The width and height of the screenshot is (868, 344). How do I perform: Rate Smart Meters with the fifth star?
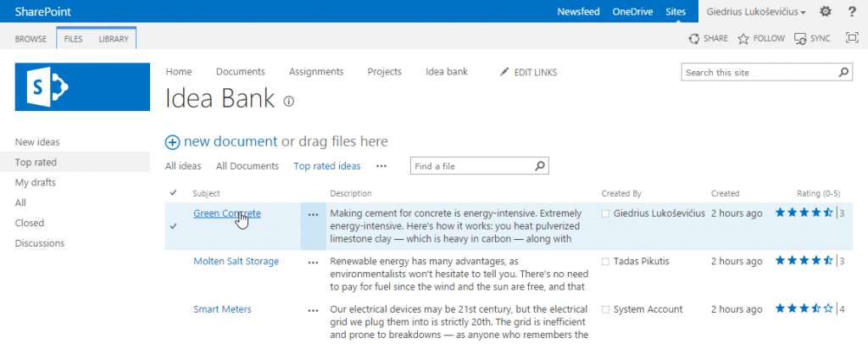click(x=828, y=308)
